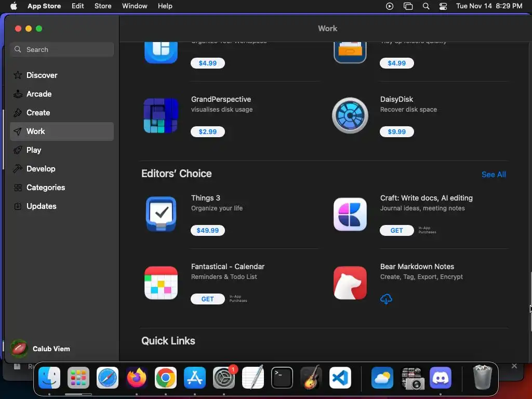Image resolution: width=532 pixels, height=399 pixels.
Task: Open Image Capture in the dock
Action: 411,378
